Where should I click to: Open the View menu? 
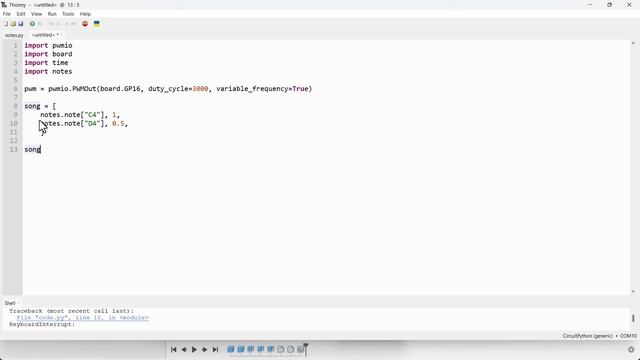tap(36, 14)
